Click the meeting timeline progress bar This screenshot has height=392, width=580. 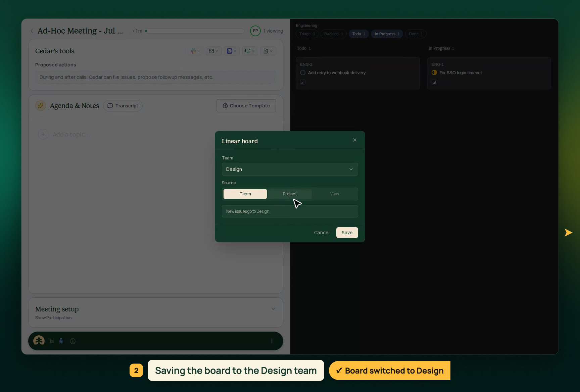(x=195, y=31)
